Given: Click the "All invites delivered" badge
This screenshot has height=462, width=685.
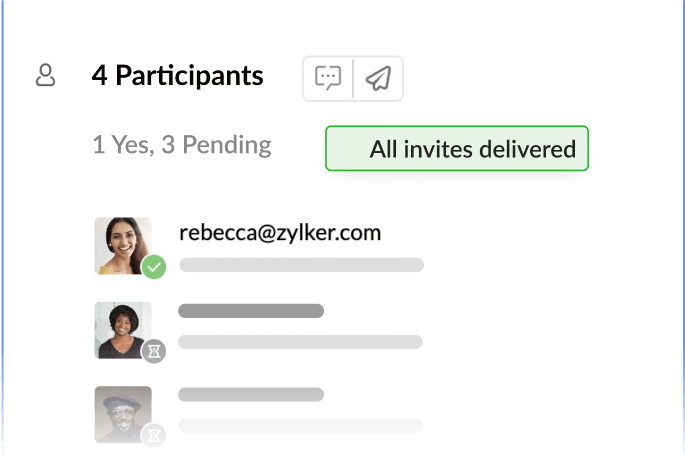Looking at the screenshot, I should click(x=457, y=149).
